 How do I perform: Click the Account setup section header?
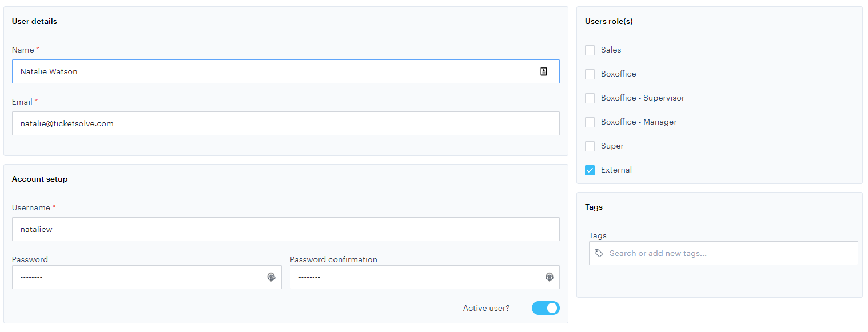click(39, 178)
